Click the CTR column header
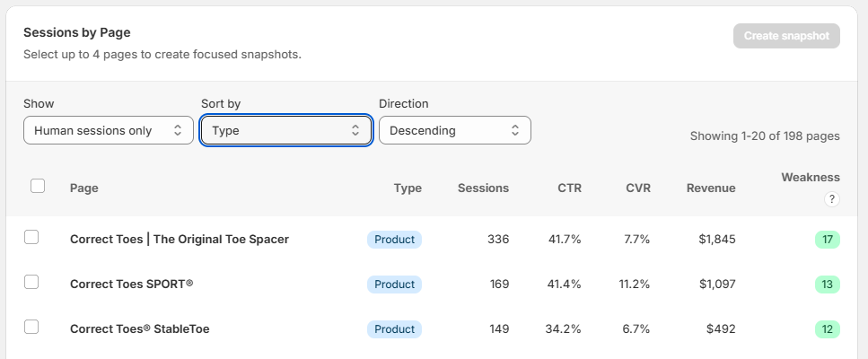 (x=570, y=188)
